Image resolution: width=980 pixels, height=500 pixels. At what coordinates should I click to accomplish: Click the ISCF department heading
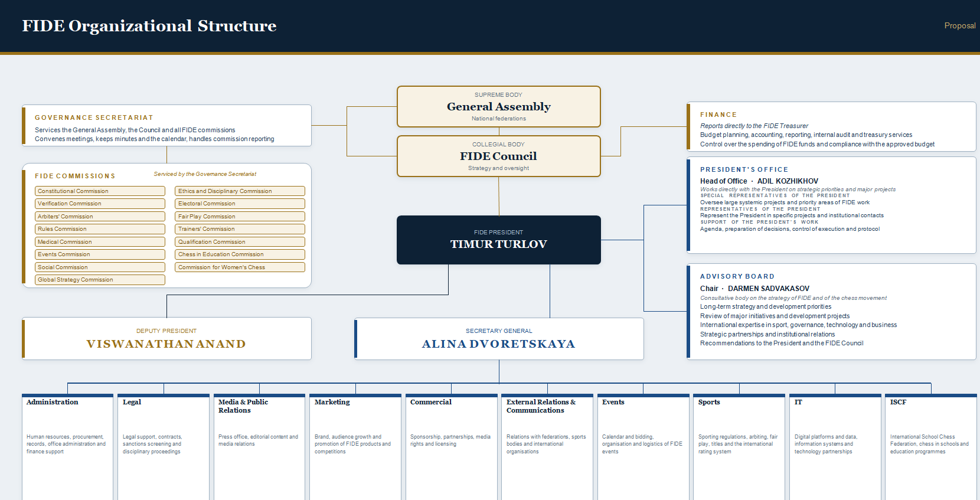898,402
